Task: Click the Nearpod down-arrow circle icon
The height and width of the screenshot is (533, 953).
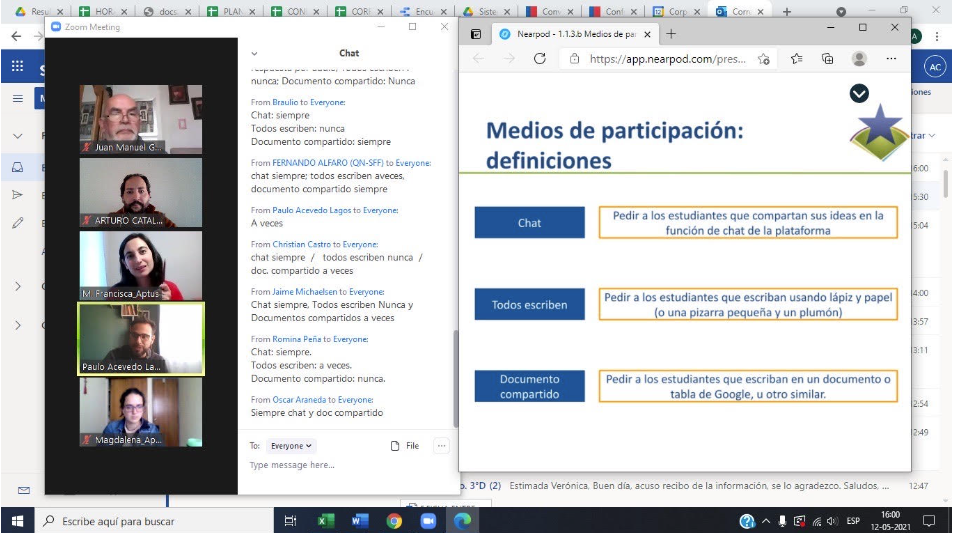Action: 858,93
